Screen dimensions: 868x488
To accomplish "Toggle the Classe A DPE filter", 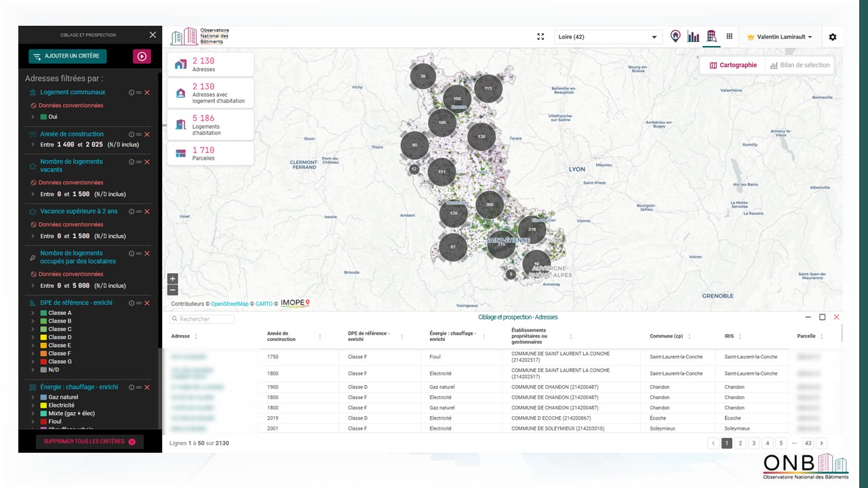I will coord(44,313).
